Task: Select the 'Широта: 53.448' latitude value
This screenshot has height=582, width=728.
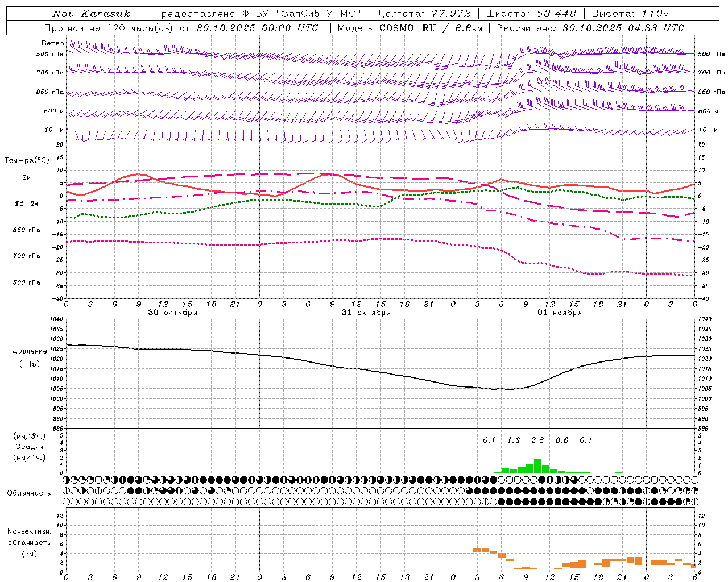Action: pos(531,14)
